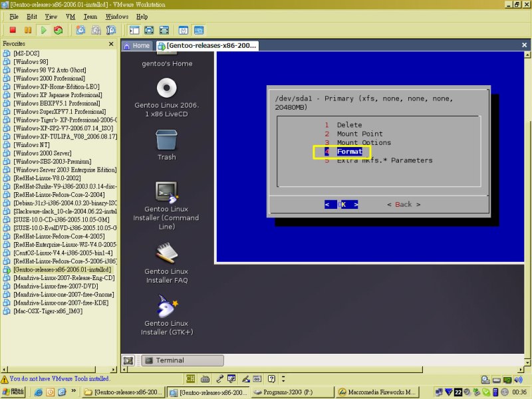Close the Favorites panel
The width and height of the screenshot is (532, 399).
[111, 44]
